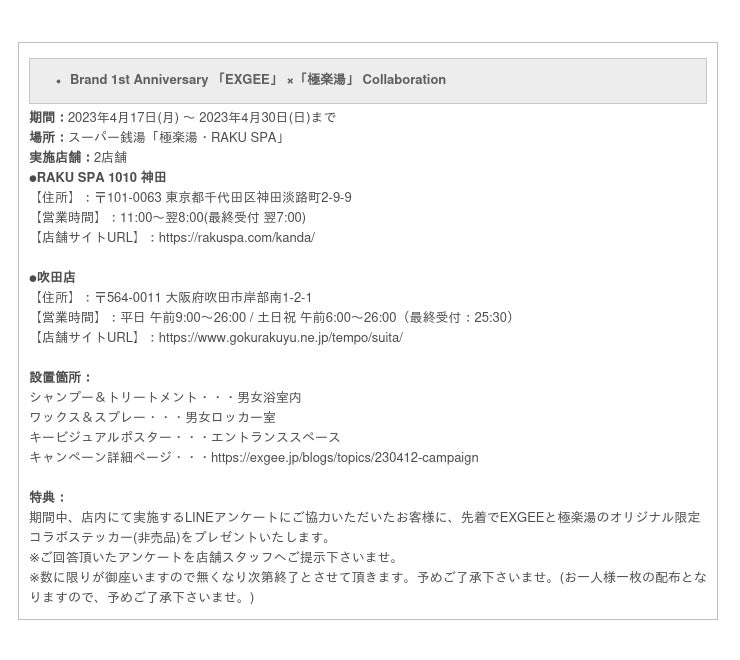Click the '設置箇所：' heading

pos(60,377)
